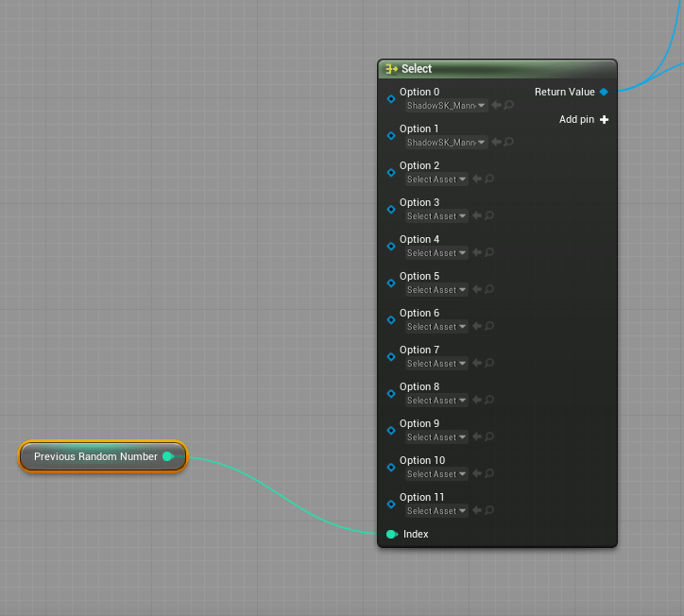Open the Option 0 ShadowSK asset dropdown
This screenshot has height=616, width=684.
(446, 106)
